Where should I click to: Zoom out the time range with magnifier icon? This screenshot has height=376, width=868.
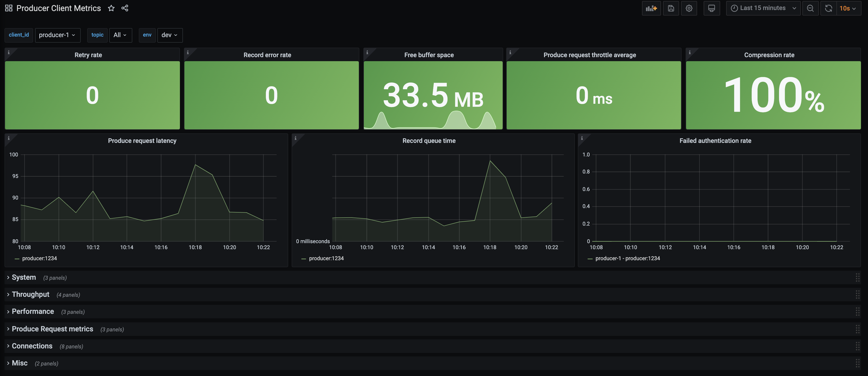tap(811, 8)
